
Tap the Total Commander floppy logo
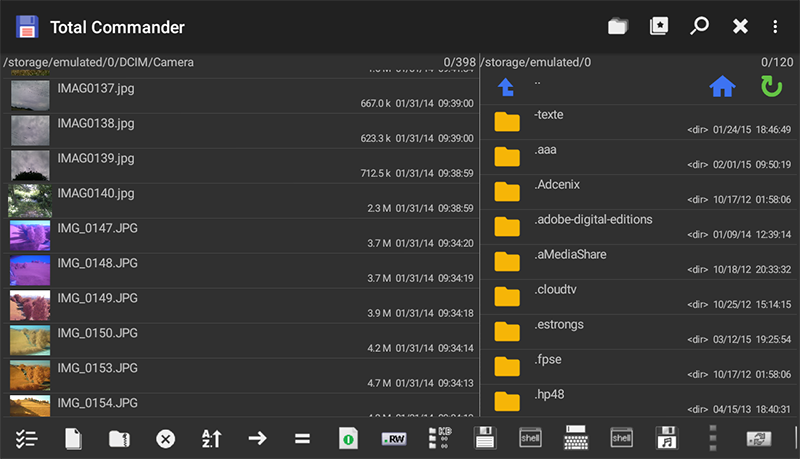pyautogui.click(x=27, y=27)
